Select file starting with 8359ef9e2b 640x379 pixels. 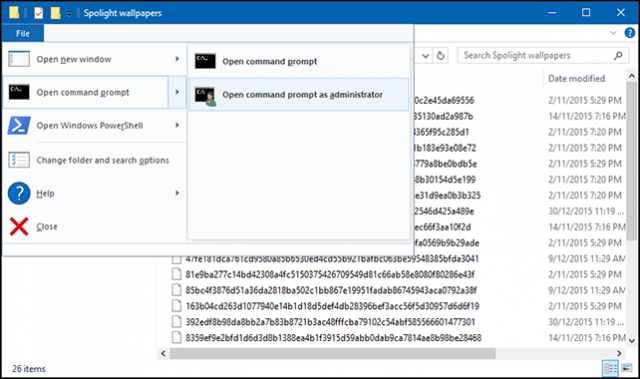pyautogui.click(x=333, y=338)
